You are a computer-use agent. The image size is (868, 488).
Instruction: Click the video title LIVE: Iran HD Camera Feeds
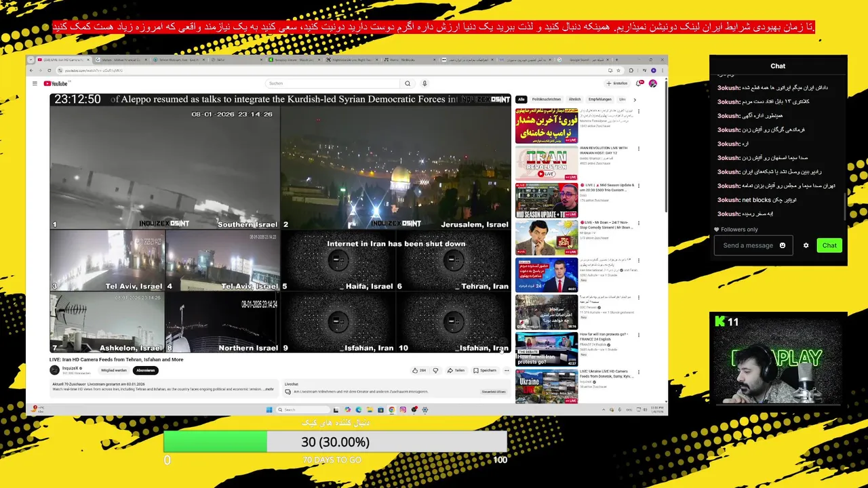coord(116,360)
